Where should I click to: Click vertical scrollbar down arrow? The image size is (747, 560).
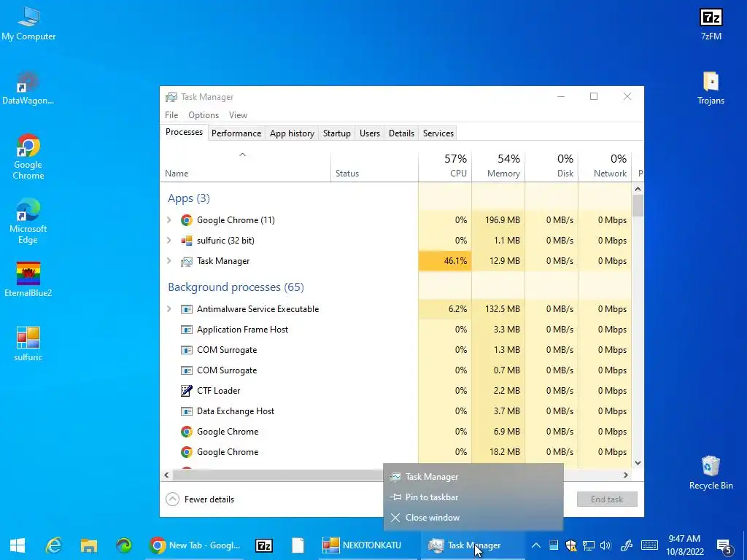(x=638, y=463)
